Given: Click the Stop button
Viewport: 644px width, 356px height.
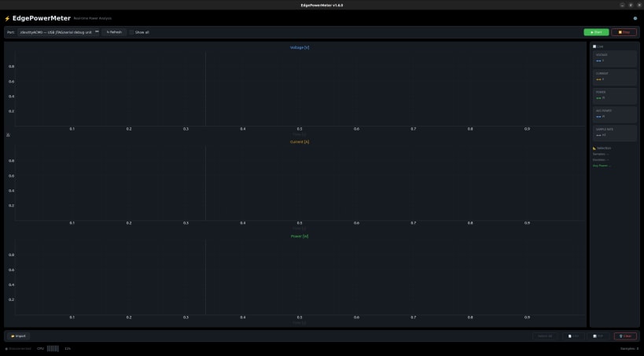Looking at the screenshot, I should point(624,32).
